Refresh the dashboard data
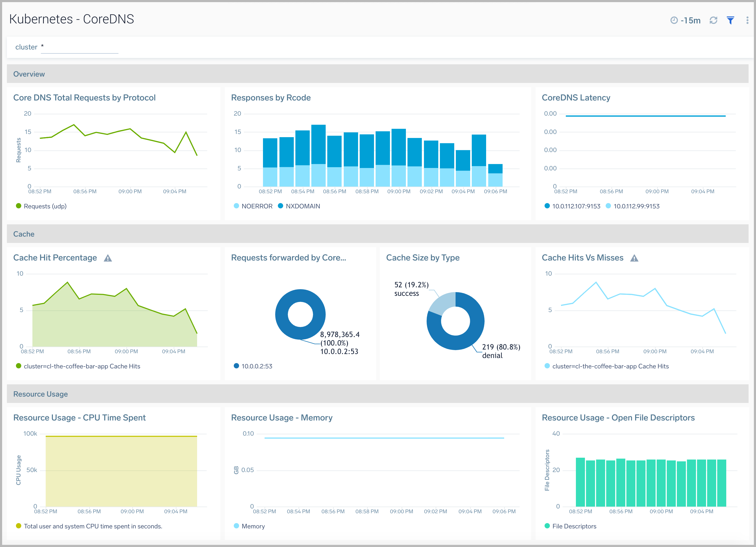 pyautogui.click(x=713, y=20)
